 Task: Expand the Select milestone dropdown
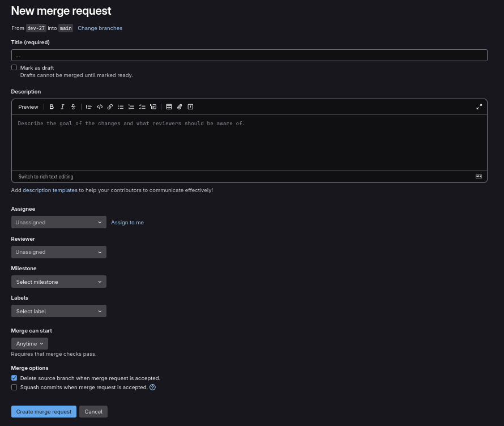(58, 282)
